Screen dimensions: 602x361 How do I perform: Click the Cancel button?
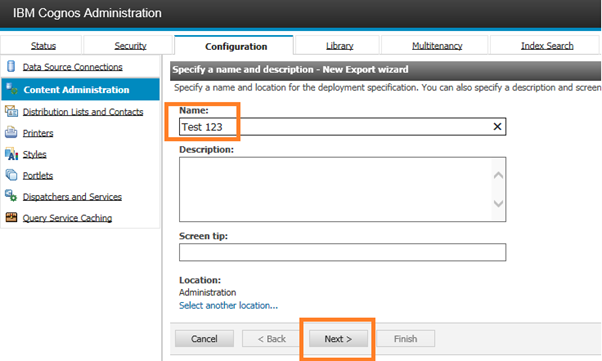point(204,339)
